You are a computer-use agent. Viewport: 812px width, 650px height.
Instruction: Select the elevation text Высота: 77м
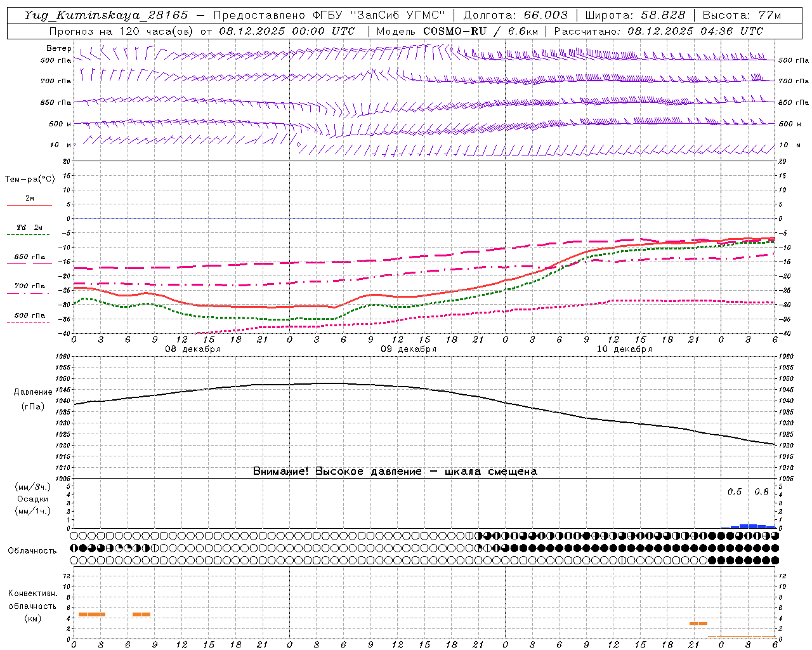click(x=742, y=15)
